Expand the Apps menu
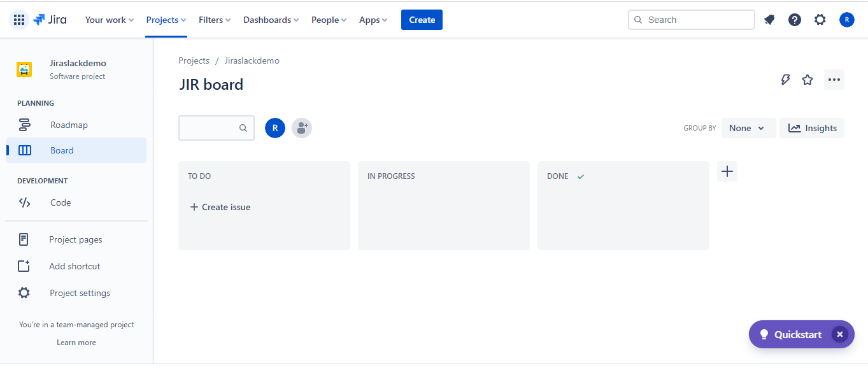 point(373,19)
